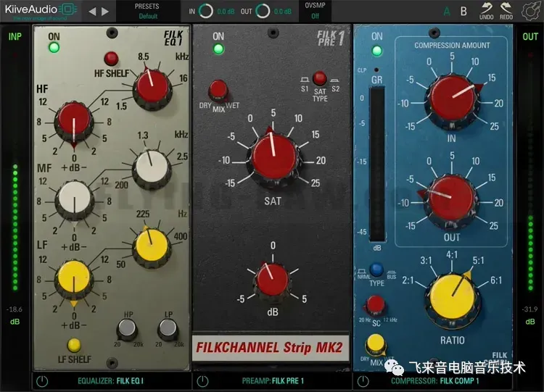Click the -31.9 output level readout
The width and height of the screenshot is (544, 392).
point(529,309)
